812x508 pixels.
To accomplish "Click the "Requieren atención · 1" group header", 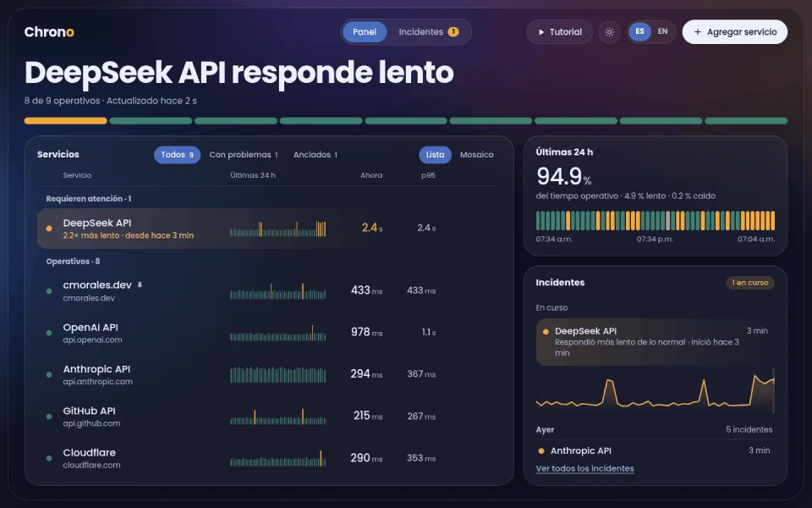I will [x=89, y=198].
